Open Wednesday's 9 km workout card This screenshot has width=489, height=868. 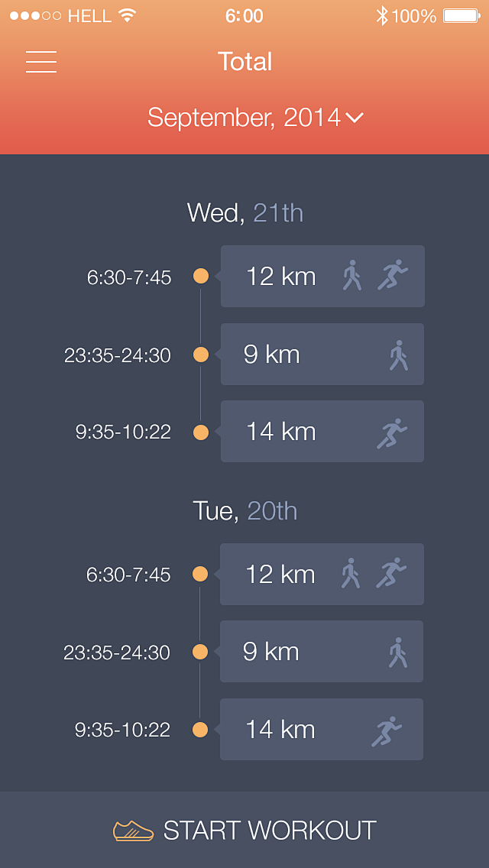click(x=322, y=355)
